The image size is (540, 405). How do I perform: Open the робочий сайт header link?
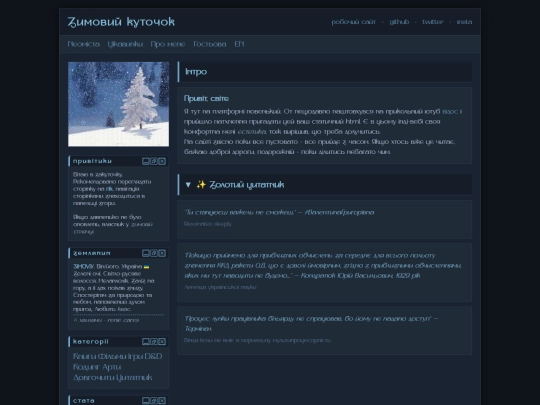pyautogui.click(x=353, y=22)
